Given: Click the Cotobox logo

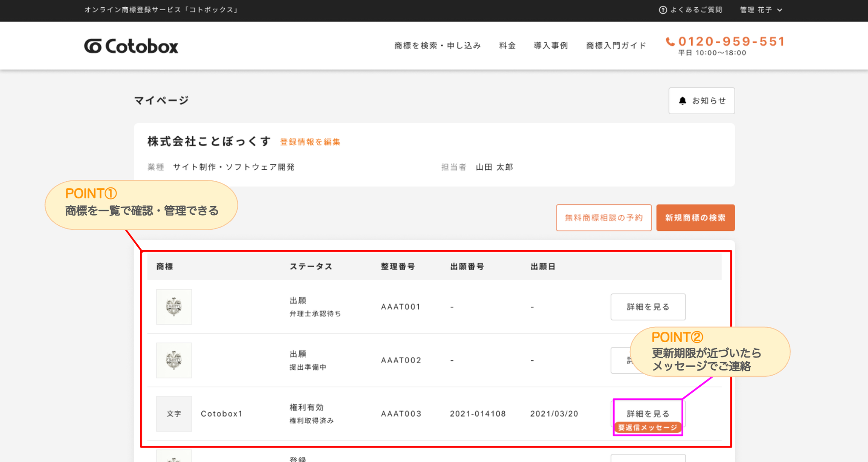Looking at the screenshot, I should (x=131, y=46).
